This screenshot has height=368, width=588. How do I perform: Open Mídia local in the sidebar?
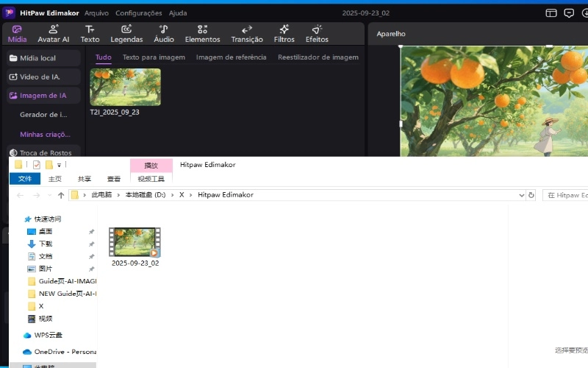tap(43, 58)
